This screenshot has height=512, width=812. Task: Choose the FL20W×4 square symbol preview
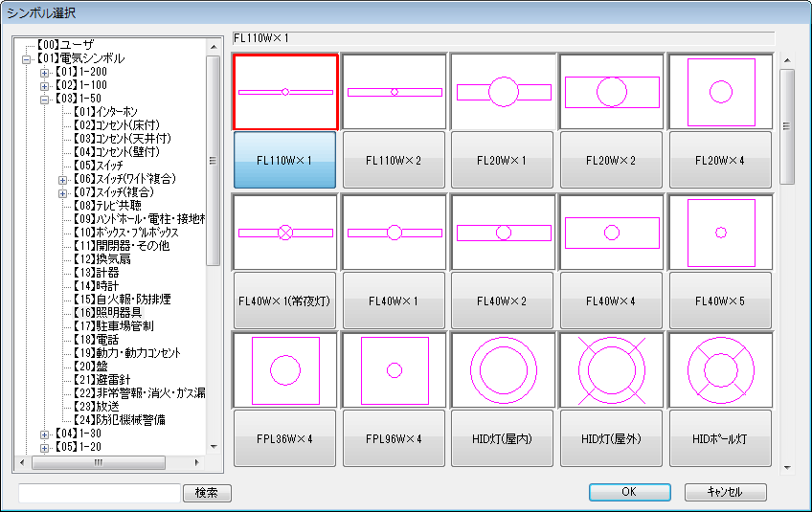(720, 92)
